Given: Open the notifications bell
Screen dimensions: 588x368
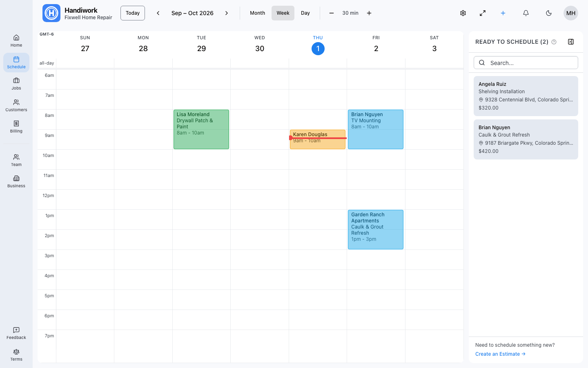Looking at the screenshot, I should (526, 13).
